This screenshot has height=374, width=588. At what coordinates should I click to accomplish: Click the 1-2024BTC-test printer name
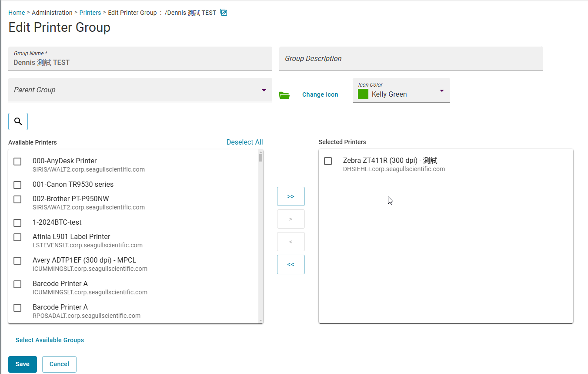[x=57, y=222]
